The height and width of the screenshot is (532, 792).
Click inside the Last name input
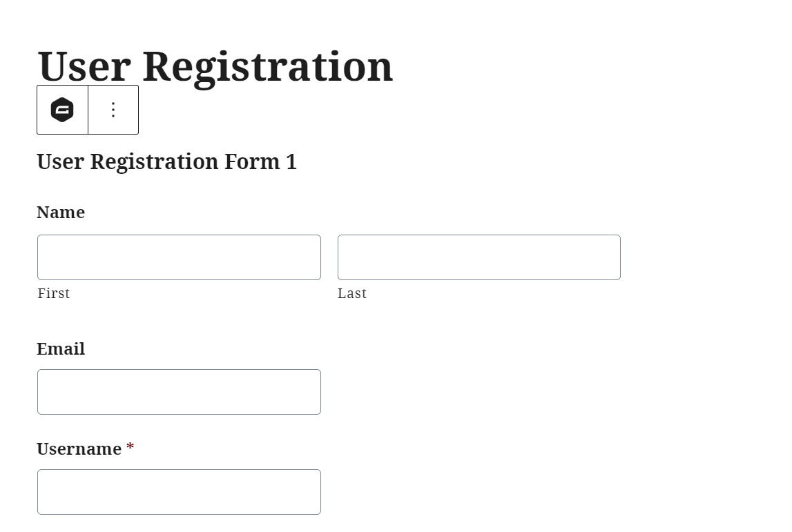[479, 257]
